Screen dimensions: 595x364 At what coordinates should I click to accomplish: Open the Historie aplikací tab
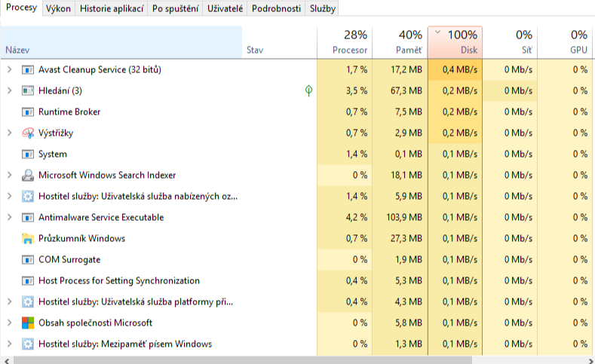[112, 8]
